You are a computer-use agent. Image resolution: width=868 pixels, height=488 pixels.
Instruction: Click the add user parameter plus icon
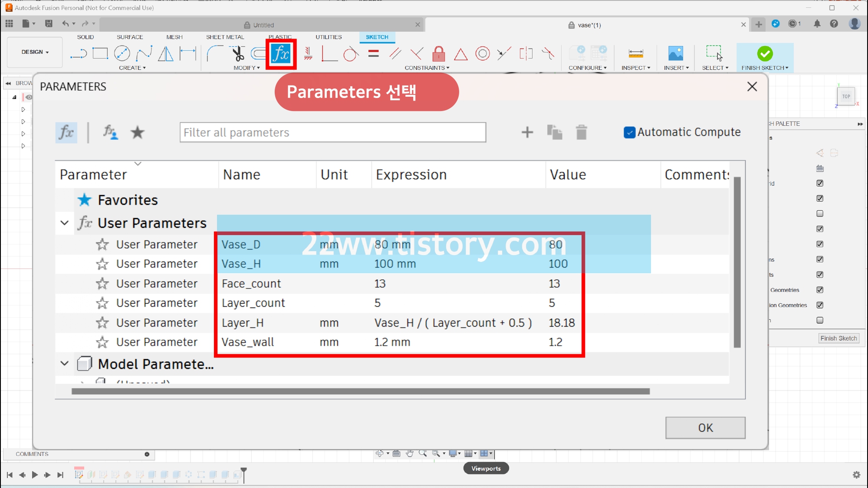pos(527,132)
